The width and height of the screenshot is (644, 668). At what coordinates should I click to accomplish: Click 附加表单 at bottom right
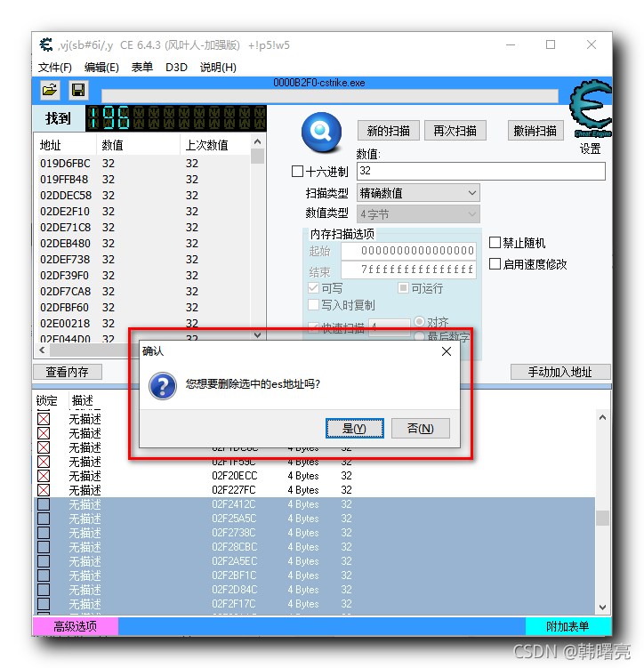pos(568,626)
